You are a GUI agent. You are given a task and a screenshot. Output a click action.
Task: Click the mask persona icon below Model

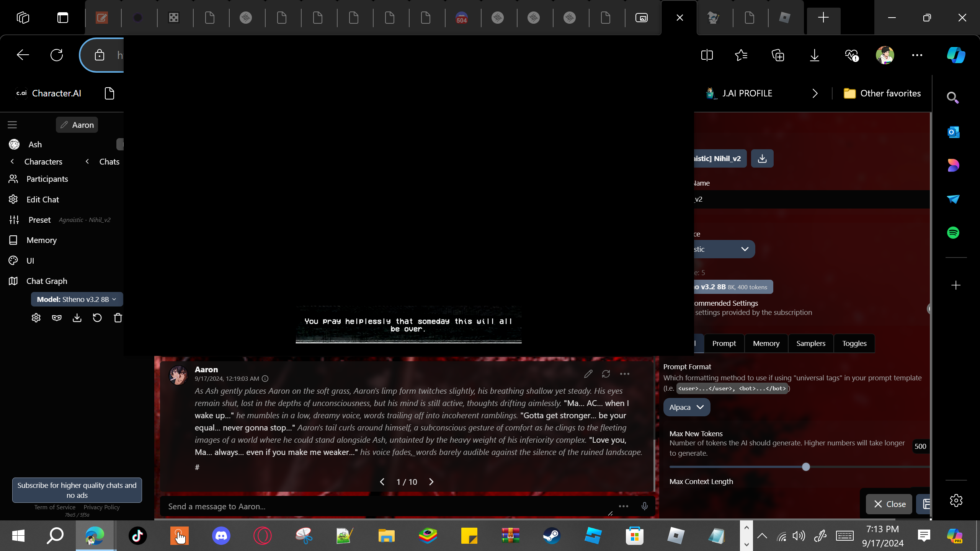[57, 318]
